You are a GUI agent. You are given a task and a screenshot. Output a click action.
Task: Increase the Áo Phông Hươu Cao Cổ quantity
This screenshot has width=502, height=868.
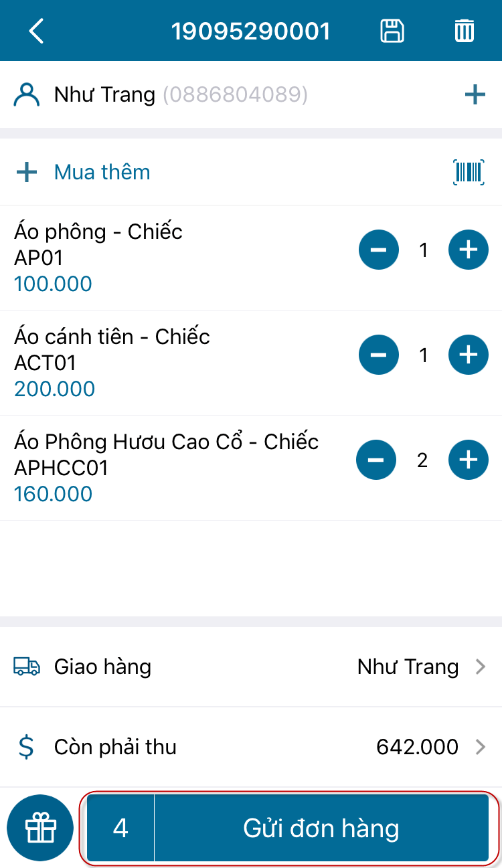[468, 460]
